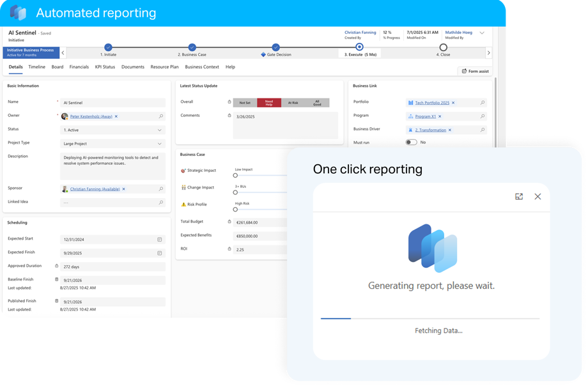The height and width of the screenshot is (386, 588).
Task: Click the expand icon in report dialog
Action: coord(519,196)
